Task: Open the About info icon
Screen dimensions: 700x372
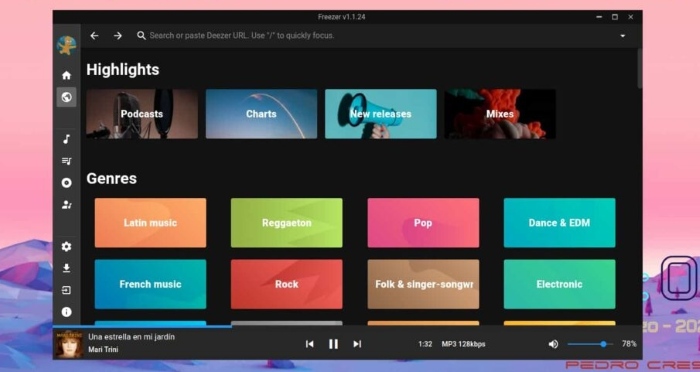Action: pyautogui.click(x=67, y=312)
